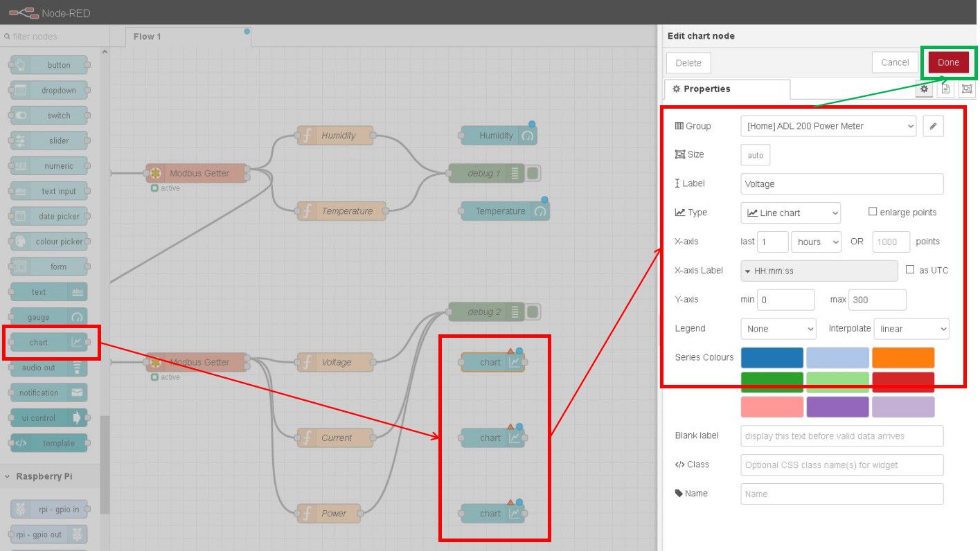The image size is (980, 551).
Task: Select the chart node in palette
Action: tap(48, 343)
